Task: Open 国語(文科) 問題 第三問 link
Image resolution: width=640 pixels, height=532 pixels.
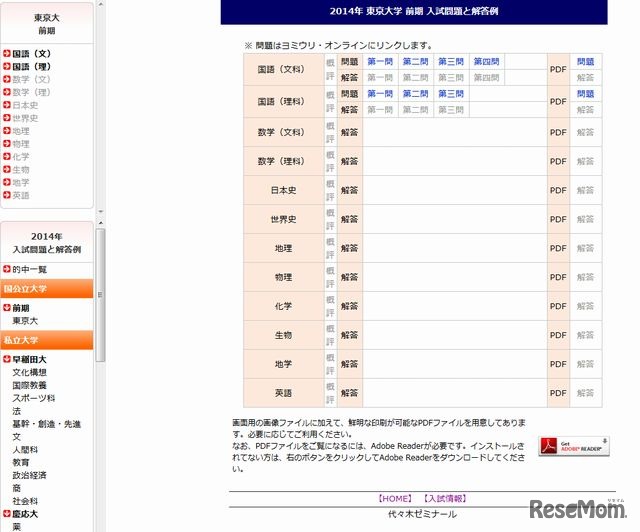Action: tap(451, 62)
